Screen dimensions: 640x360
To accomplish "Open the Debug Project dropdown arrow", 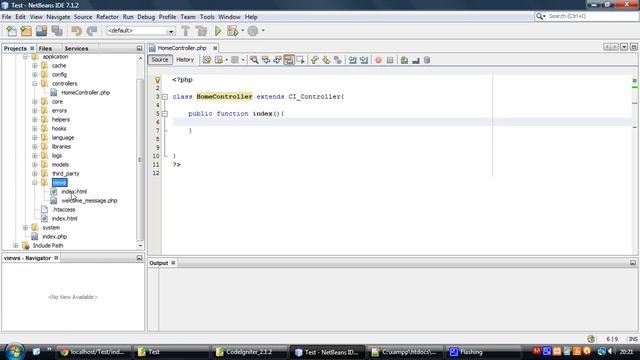I will pos(242,31).
